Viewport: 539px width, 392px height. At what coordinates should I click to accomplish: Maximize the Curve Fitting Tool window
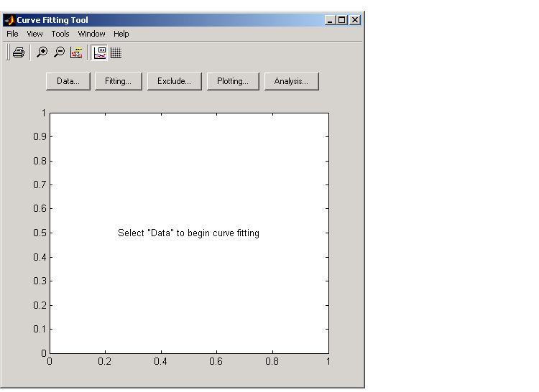(341, 20)
